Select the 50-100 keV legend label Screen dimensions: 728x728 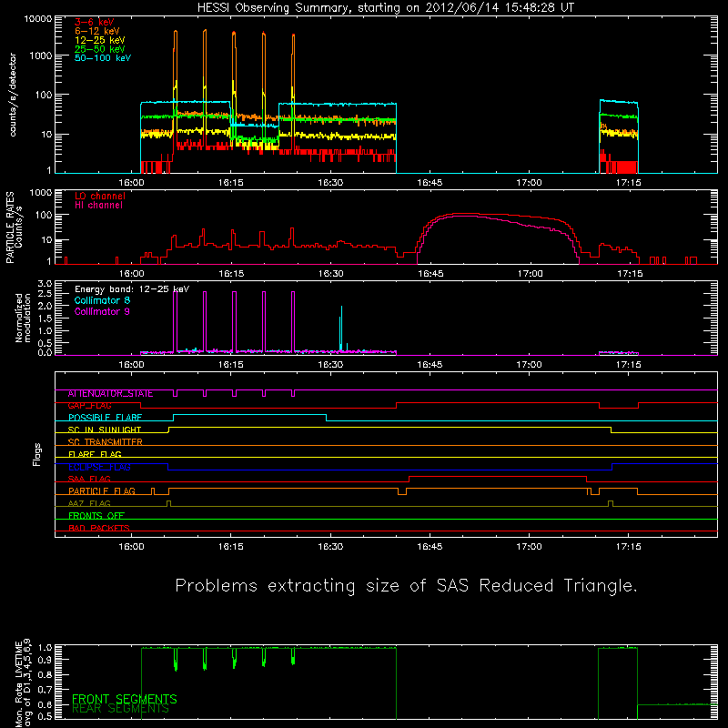pos(103,58)
